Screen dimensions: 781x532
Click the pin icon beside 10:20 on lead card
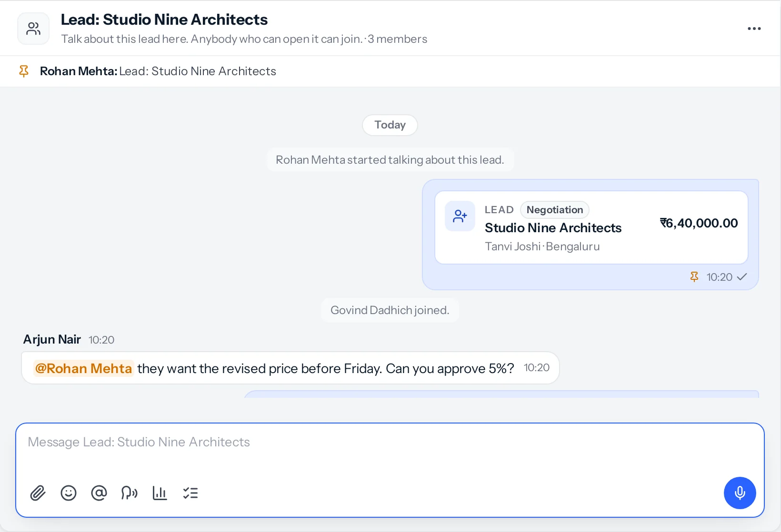pyautogui.click(x=694, y=277)
